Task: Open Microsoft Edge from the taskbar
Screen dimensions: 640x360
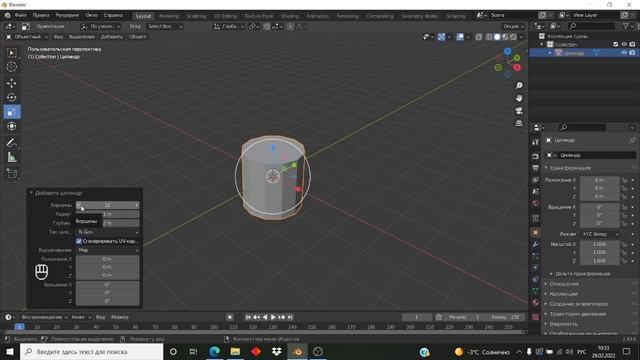Action: pyautogui.click(x=214, y=351)
